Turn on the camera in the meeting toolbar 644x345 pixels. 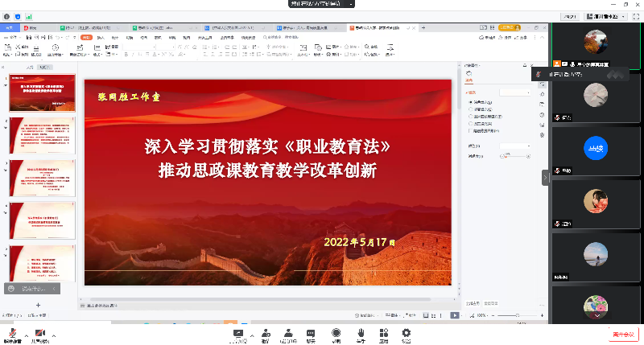39,334
